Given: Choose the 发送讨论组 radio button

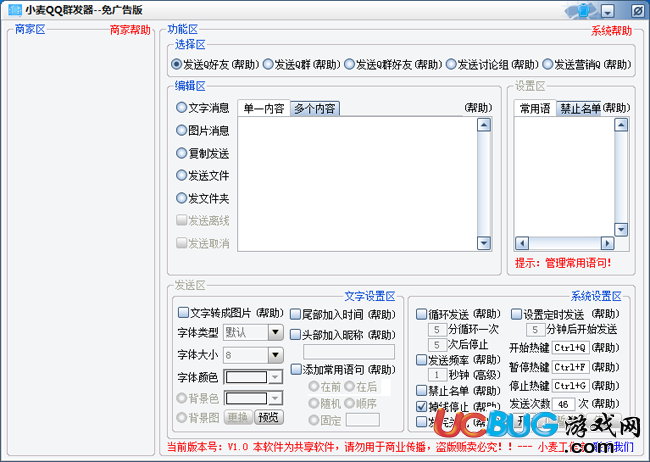Looking at the screenshot, I should pyautogui.click(x=451, y=64).
